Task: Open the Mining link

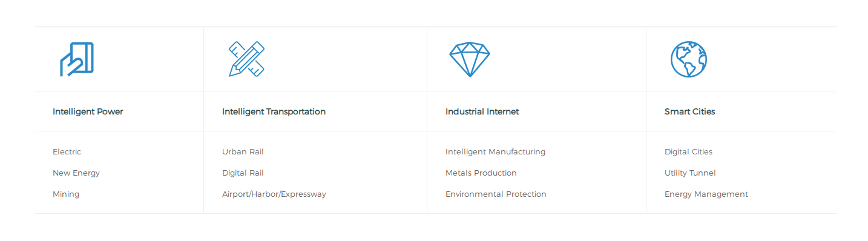Action: (x=66, y=194)
